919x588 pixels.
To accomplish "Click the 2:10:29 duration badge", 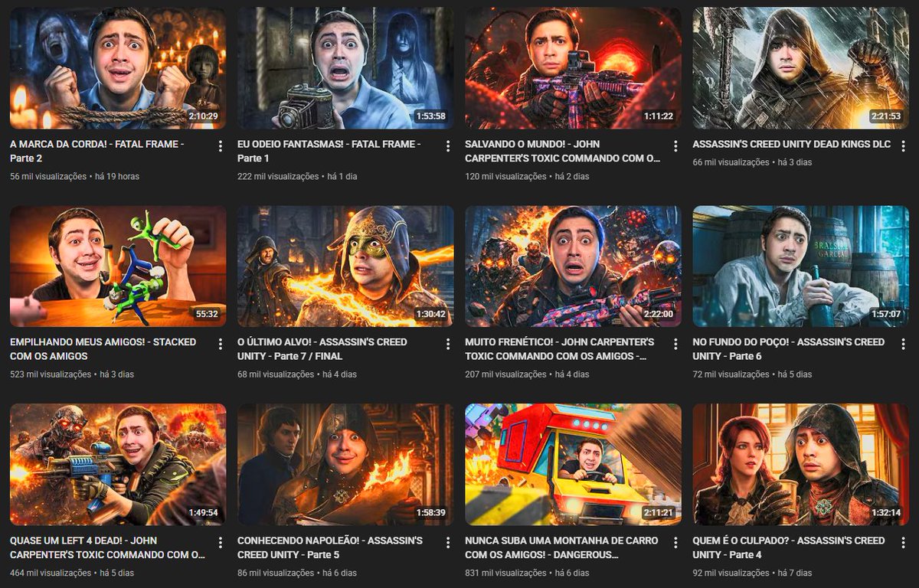I will (203, 116).
